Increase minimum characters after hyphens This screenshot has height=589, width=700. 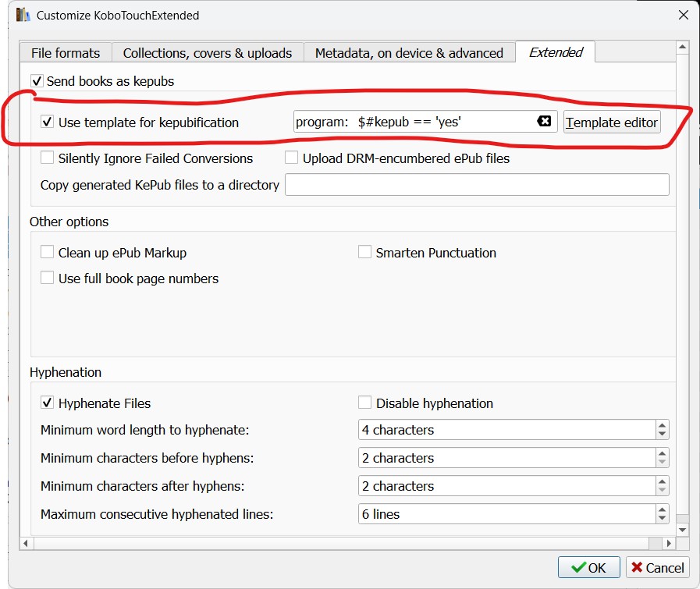(662, 481)
